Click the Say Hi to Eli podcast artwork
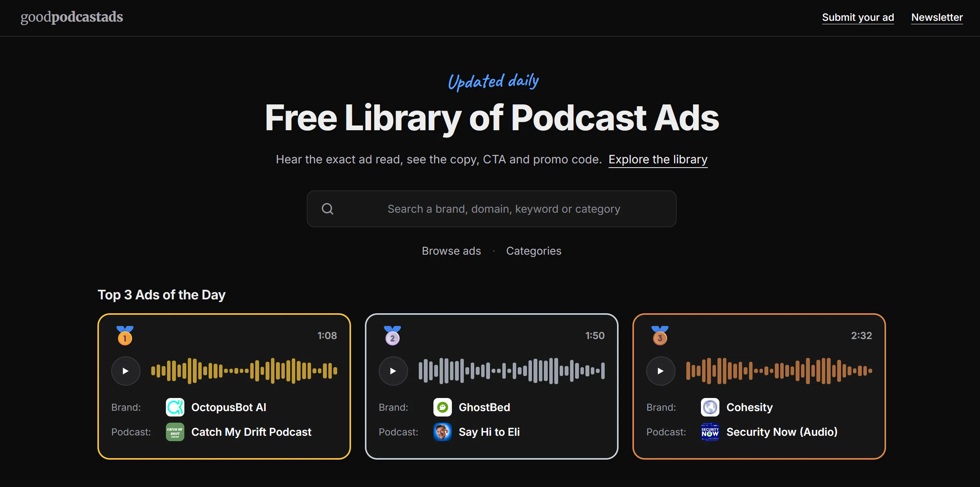Image resolution: width=980 pixels, height=487 pixels. pyautogui.click(x=443, y=432)
